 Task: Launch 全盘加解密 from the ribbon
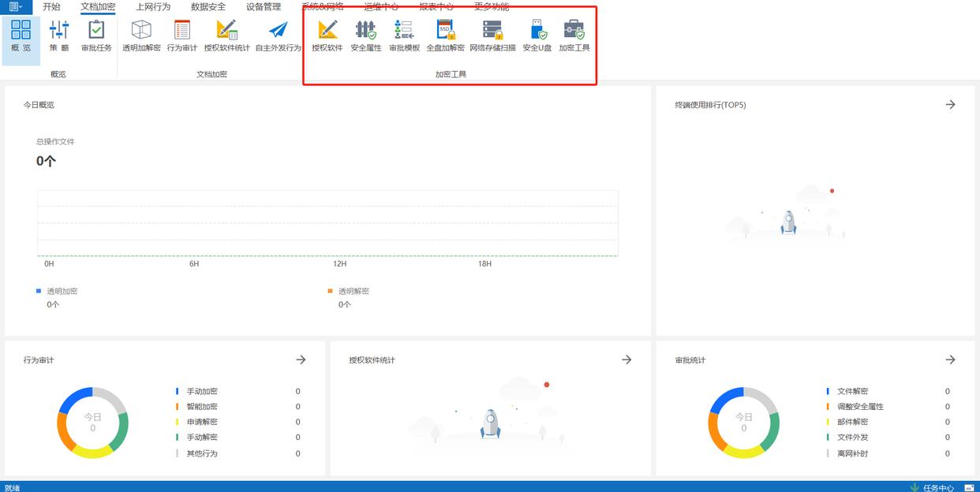pyautogui.click(x=445, y=36)
